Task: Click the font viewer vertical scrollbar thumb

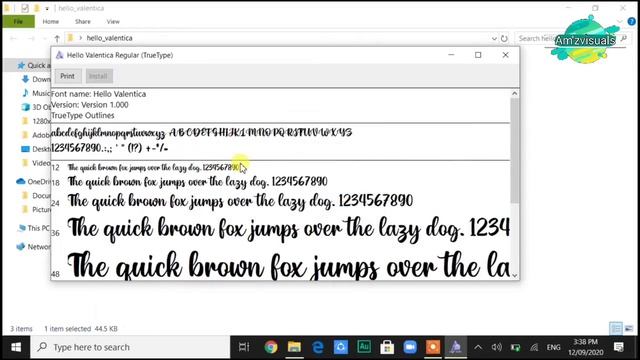Action: 515,150
